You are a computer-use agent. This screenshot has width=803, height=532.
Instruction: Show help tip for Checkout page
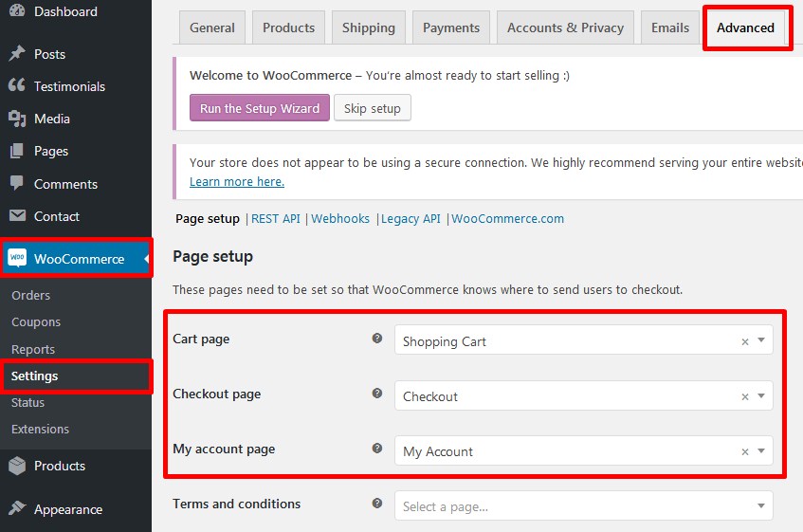pyautogui.click(x=377, y=394)
